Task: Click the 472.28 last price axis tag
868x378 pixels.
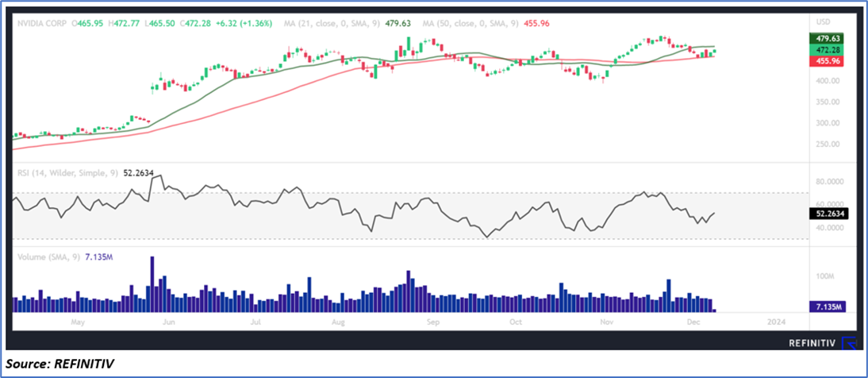Action: coord(825,50)
